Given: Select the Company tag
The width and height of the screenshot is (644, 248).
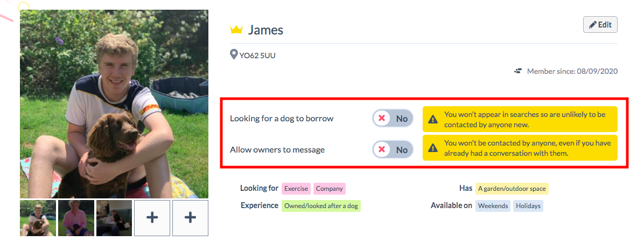Looking at the screenshot, I should 329,189.
